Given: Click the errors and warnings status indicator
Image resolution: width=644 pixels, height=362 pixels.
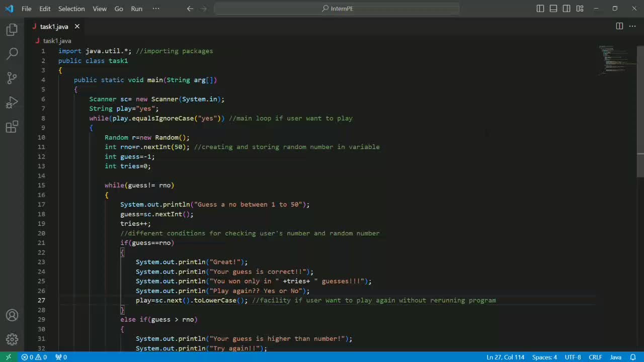Looking at the screenshot, I should click(34, 357).
